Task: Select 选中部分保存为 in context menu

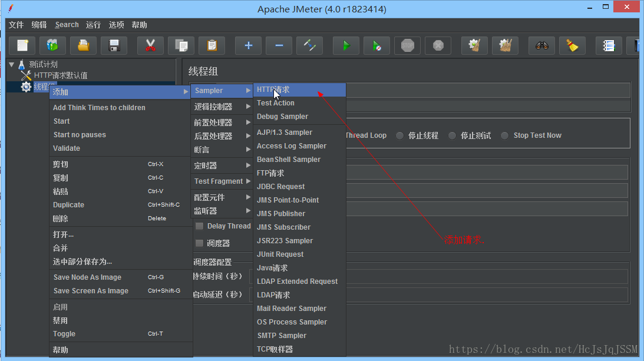Action: coord(121,261)
